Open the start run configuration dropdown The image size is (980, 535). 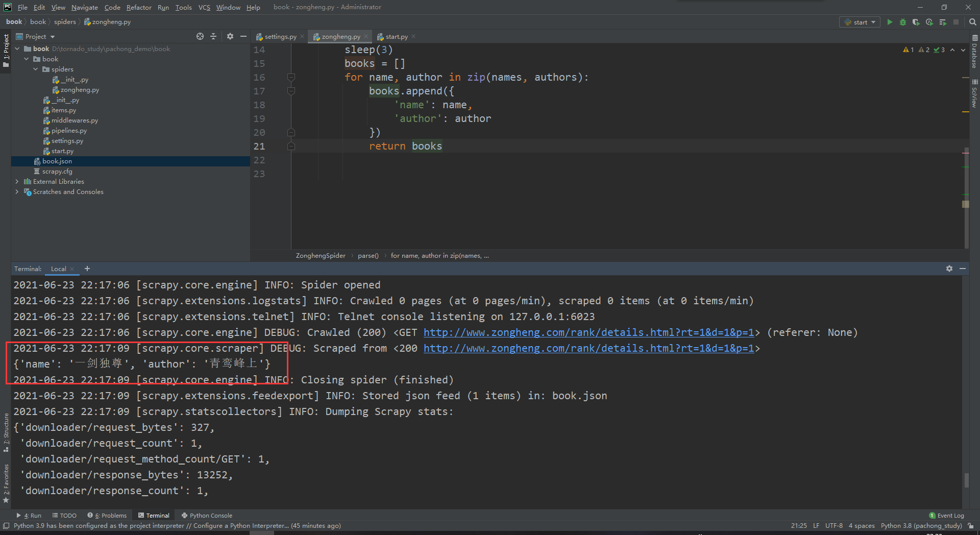click(x=860, y=22)
